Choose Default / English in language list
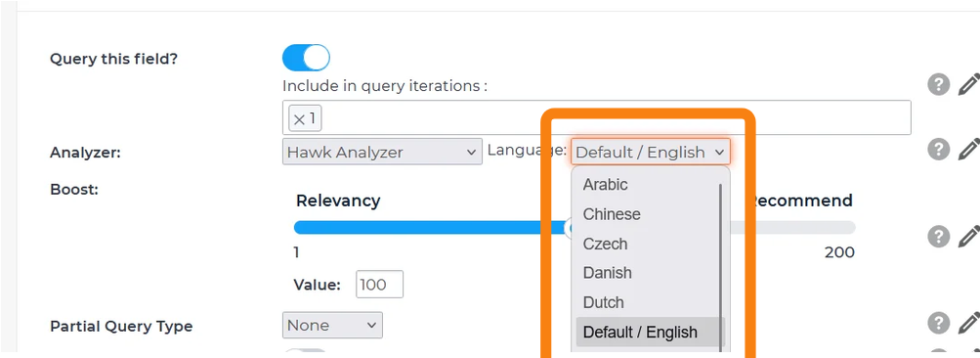Screen dimensions: 980x358 coord(650,332)
